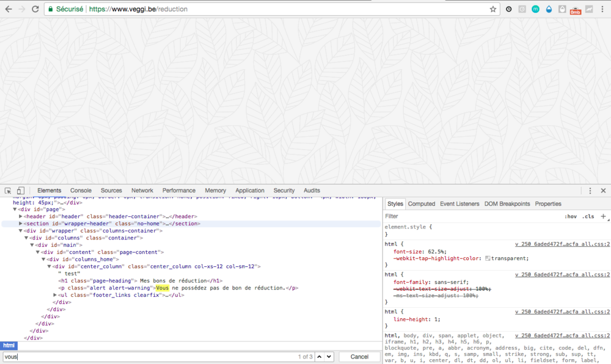The height and width of the screenshot is (364, 611).
Task: Reload the page with the refresh icon
Action: point(35,9)
